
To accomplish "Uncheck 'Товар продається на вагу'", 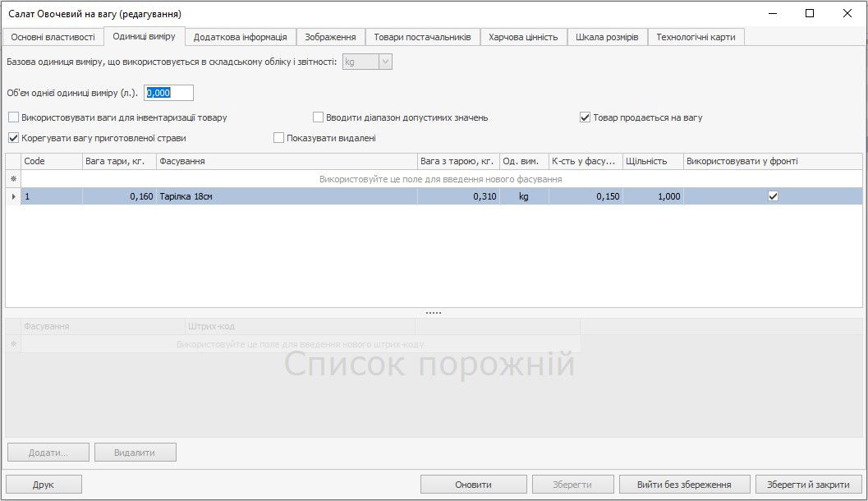I will [x=586, y=117].
